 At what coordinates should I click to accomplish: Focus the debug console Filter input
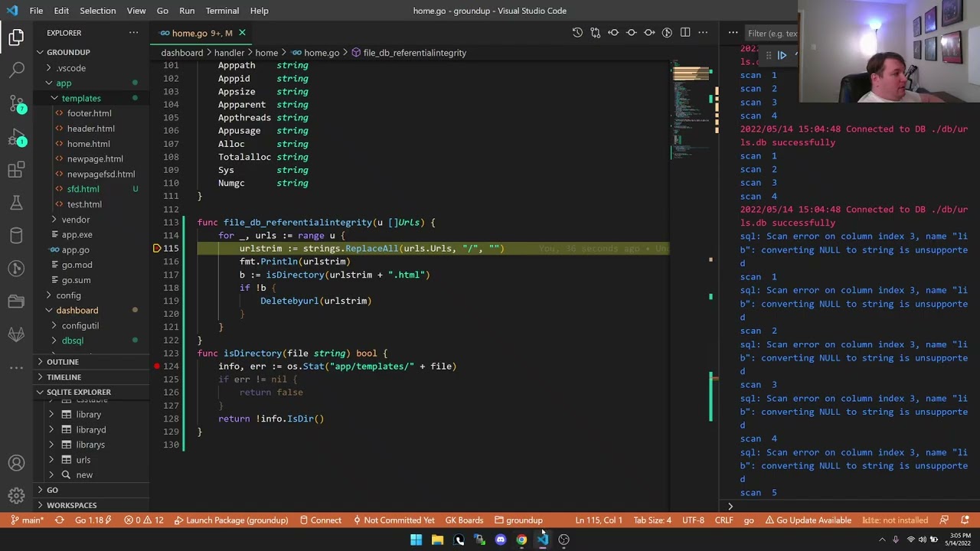(x=772, y=34)
